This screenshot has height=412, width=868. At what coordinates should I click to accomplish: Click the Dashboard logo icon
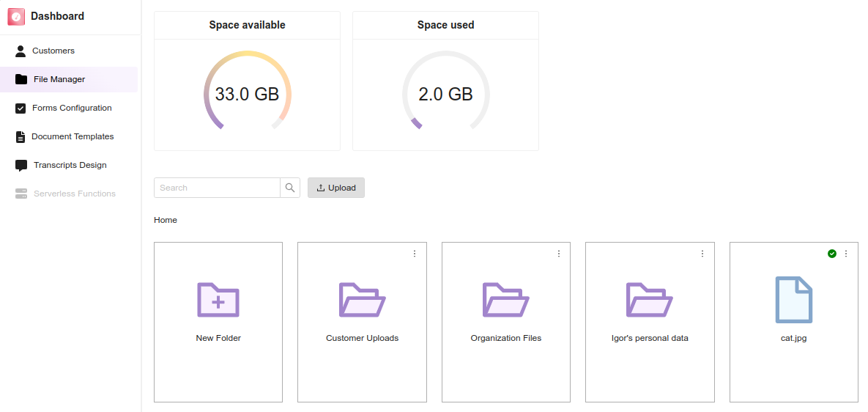coord(17,17)
